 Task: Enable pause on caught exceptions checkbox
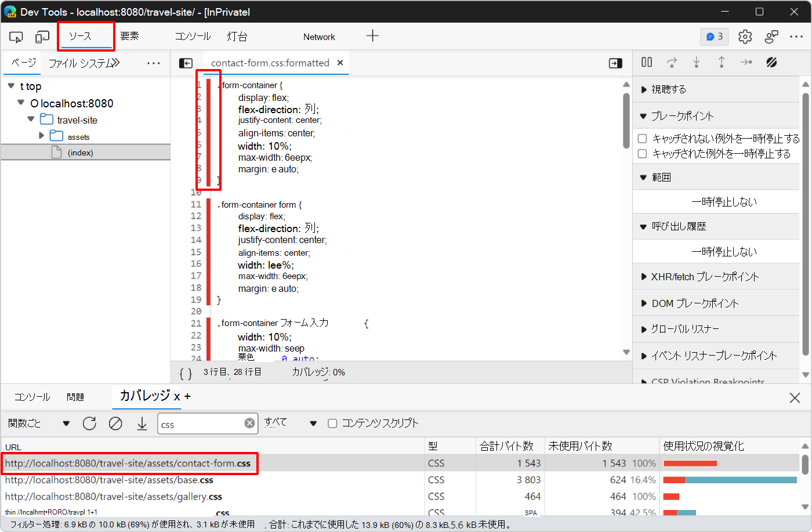coord(642,154)
